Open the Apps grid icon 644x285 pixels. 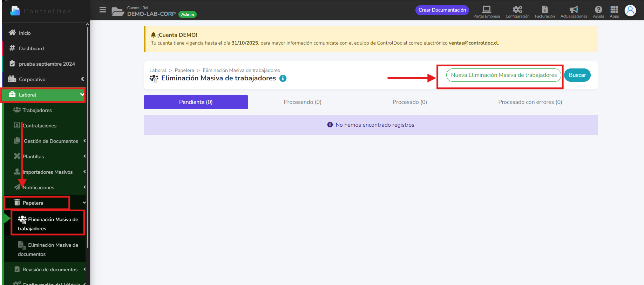point(614,9)
